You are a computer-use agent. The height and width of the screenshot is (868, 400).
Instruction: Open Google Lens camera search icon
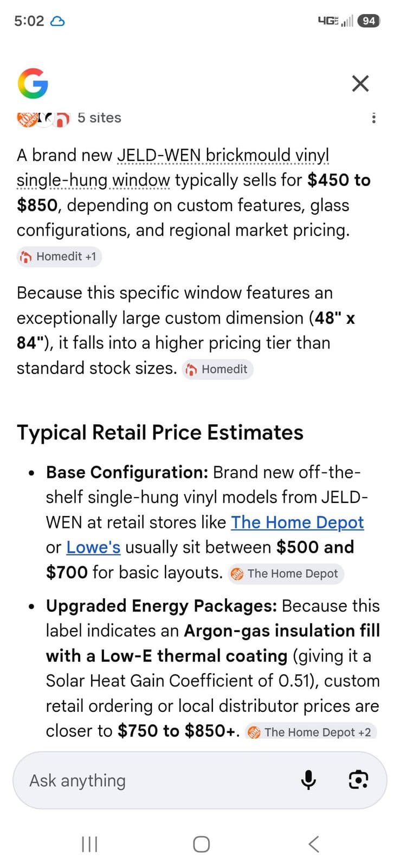pos(358,780)
